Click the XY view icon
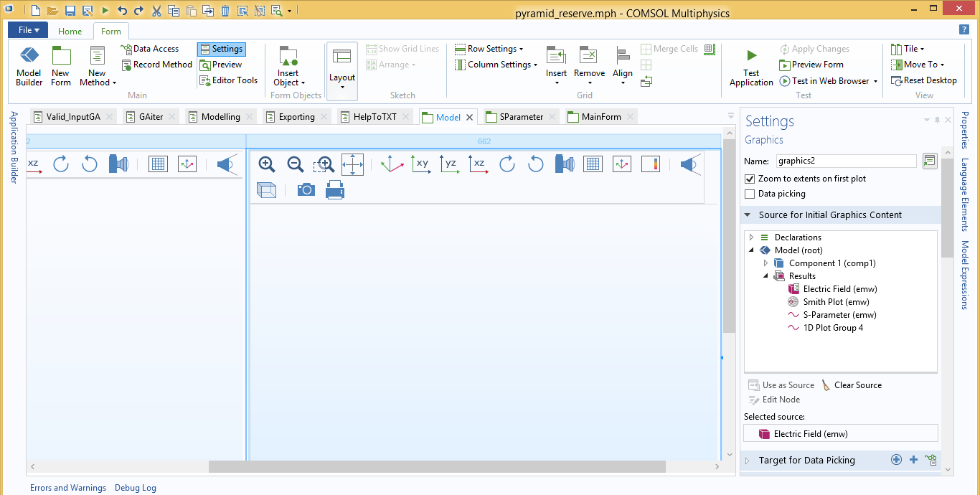The image size is (980, 495). [x=422, y=164]
